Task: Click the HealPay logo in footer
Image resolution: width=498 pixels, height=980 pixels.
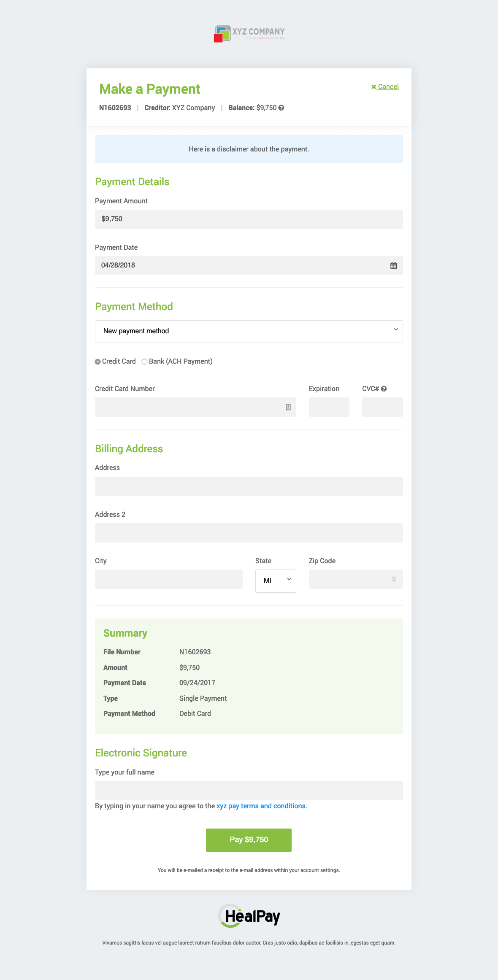Action: 249,916
